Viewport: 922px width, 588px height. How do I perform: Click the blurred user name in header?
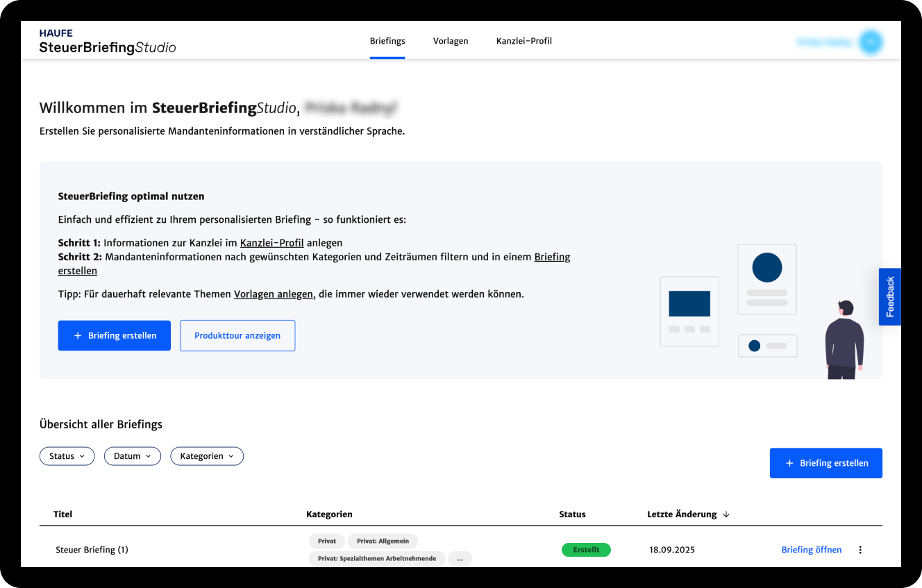tap(824, 42)
